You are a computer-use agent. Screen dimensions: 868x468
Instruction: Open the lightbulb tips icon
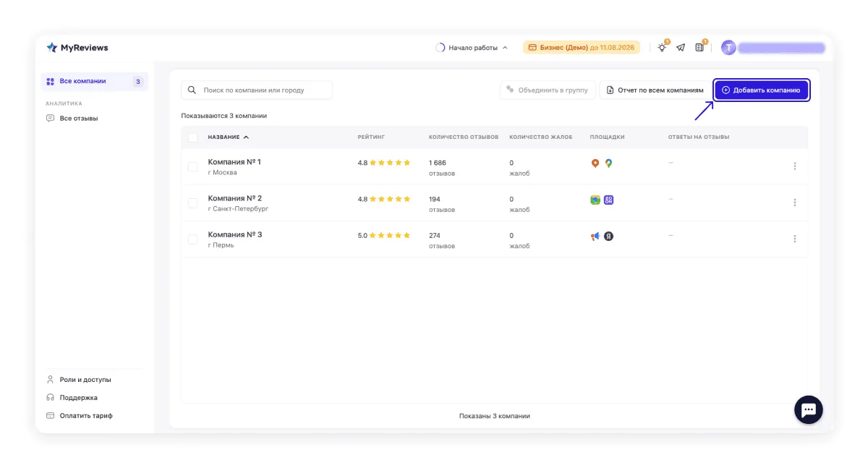point(661,48)
